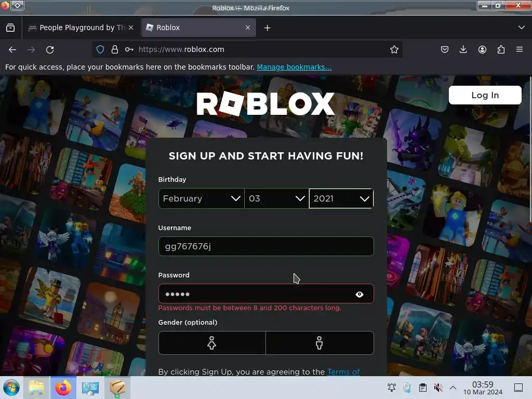This screenshot has width=532, height=399.
Task: Open the notifications bell in the tray
Action: click(x=392, y=388)
